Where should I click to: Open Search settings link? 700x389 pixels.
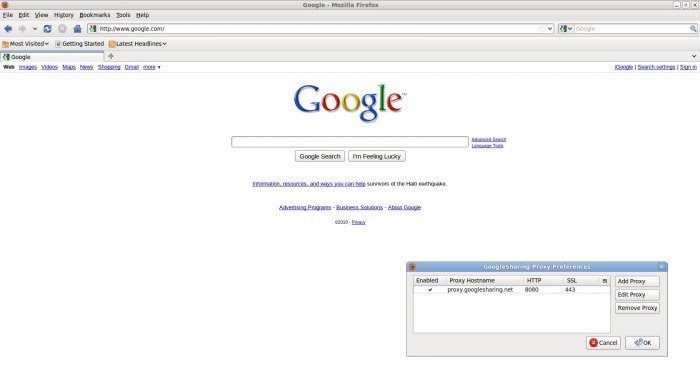click(x=656, y=67)
